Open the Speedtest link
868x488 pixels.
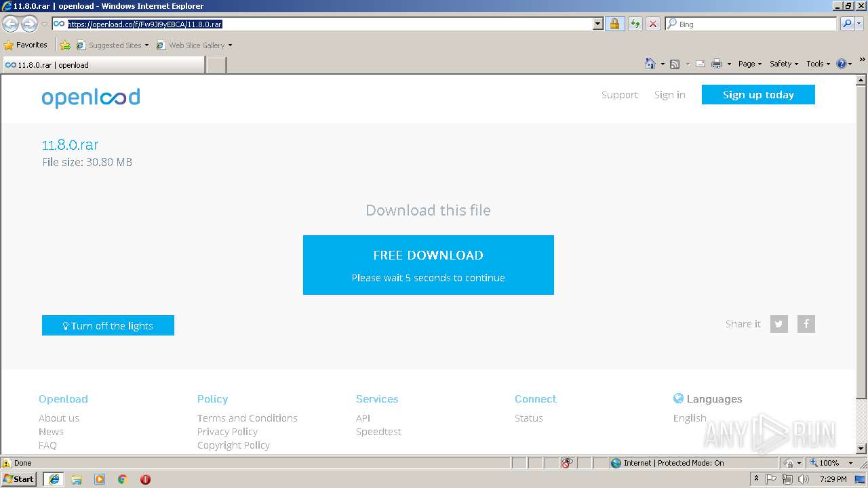[378, 432]
